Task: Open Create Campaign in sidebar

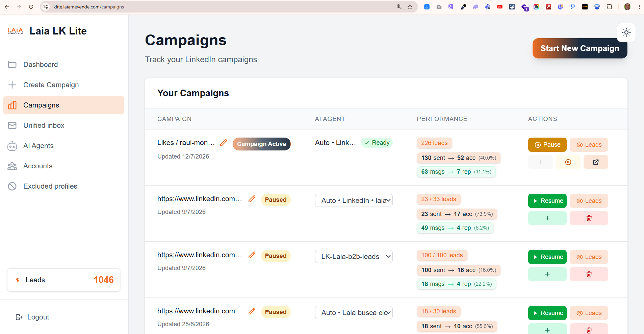Action: click(63, 85)
